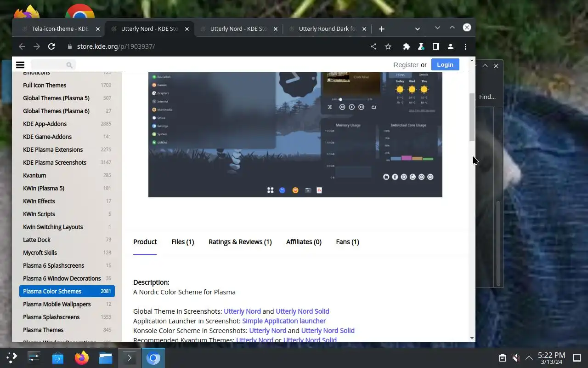Select Global Themes (Plasma 5) category
The width and height of the screenshot is (588, 368).
67,98
